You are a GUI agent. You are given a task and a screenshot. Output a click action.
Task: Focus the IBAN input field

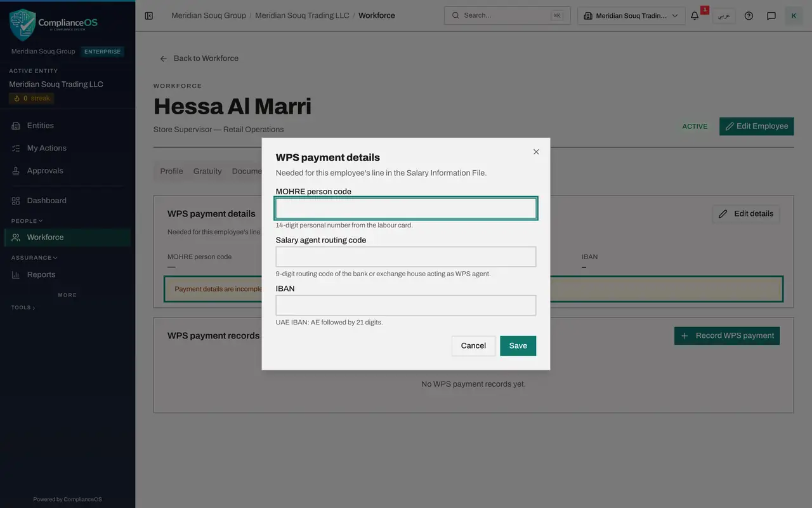(x=406, y=305)
